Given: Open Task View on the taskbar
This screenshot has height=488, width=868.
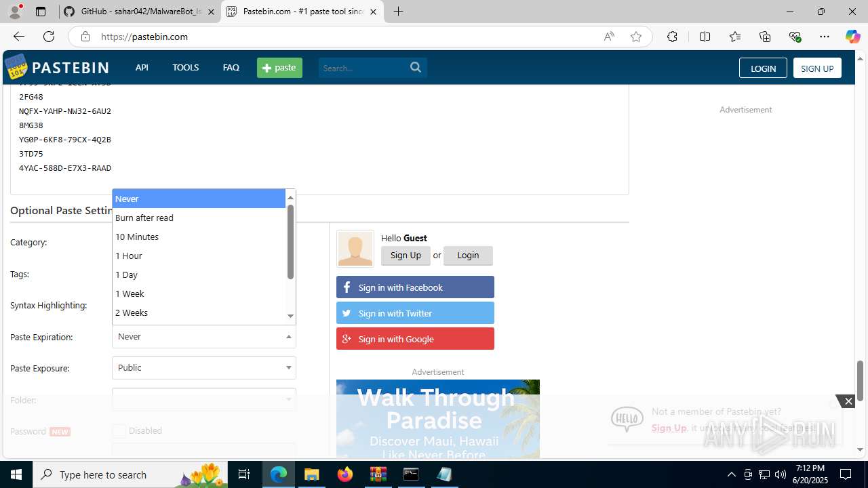Looking at the screenshot, I should (244, 474).
